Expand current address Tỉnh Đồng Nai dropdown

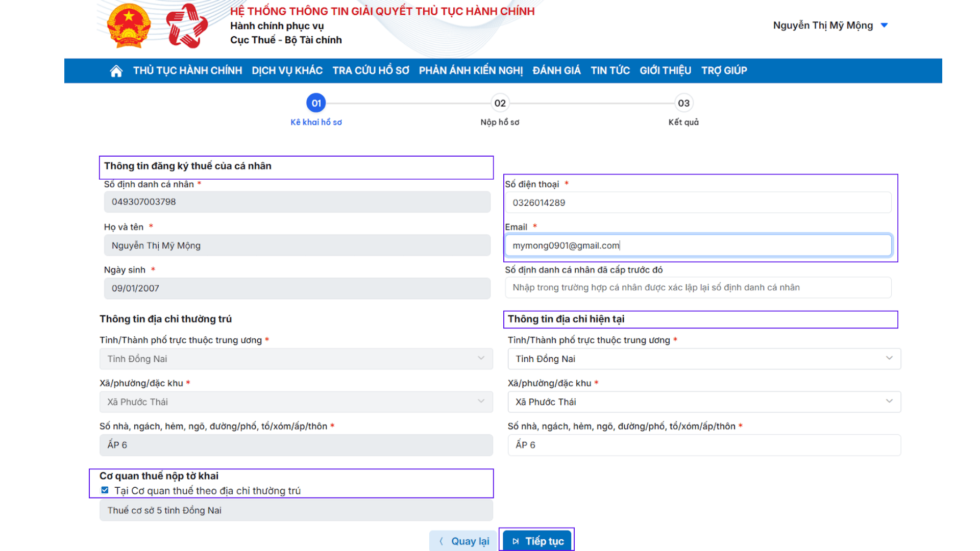(x=704, y=359)
